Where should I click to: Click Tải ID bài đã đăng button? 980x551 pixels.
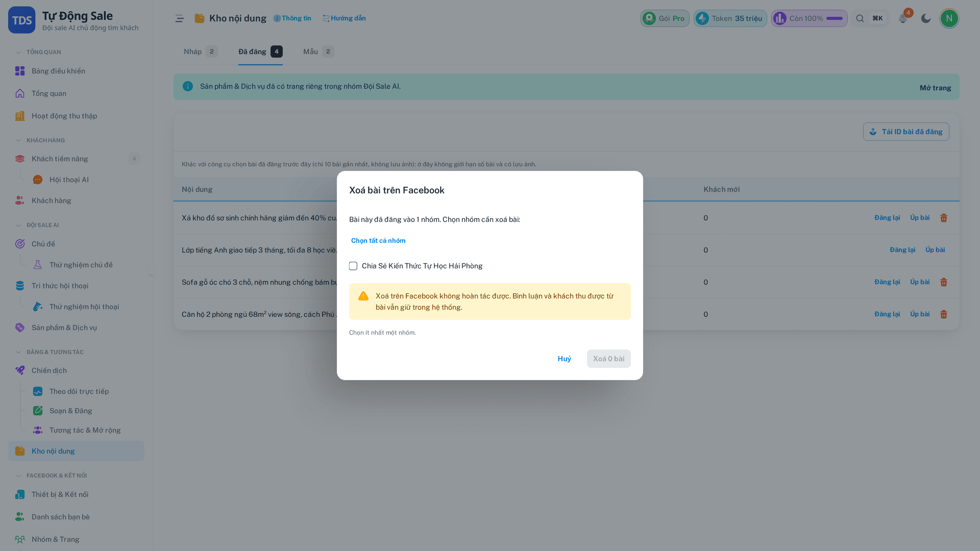(x=906, y=132)
